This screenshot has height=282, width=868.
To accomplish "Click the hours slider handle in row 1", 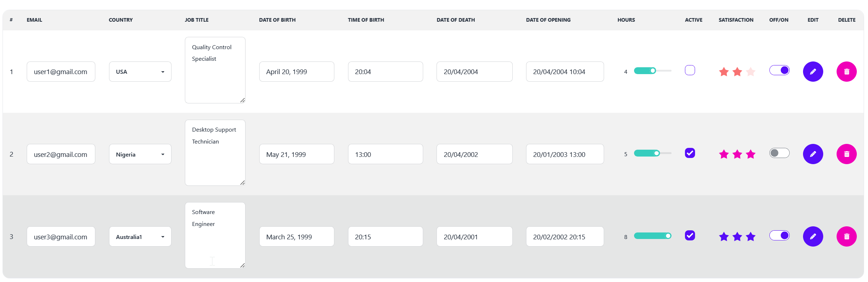I will [653, 71].
